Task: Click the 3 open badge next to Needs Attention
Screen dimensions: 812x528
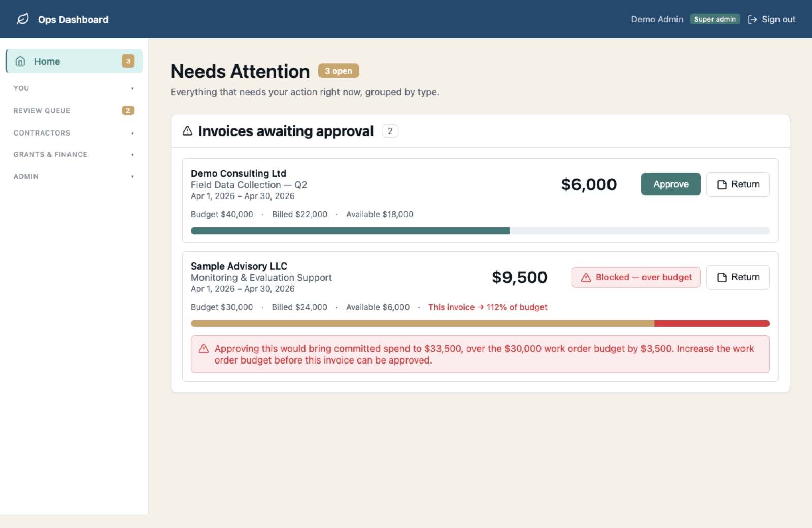Action: tap(339, 71)
